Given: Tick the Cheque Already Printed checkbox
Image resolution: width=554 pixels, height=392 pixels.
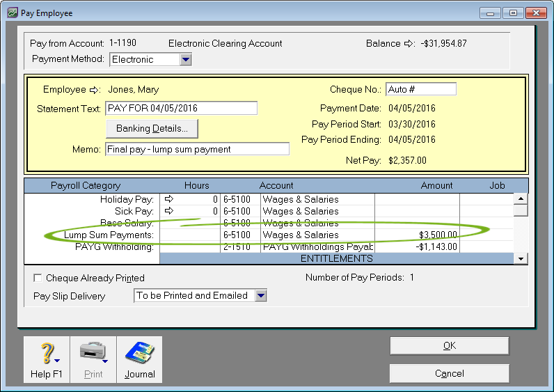Looking at the screenshot, I should coord(38,278).
